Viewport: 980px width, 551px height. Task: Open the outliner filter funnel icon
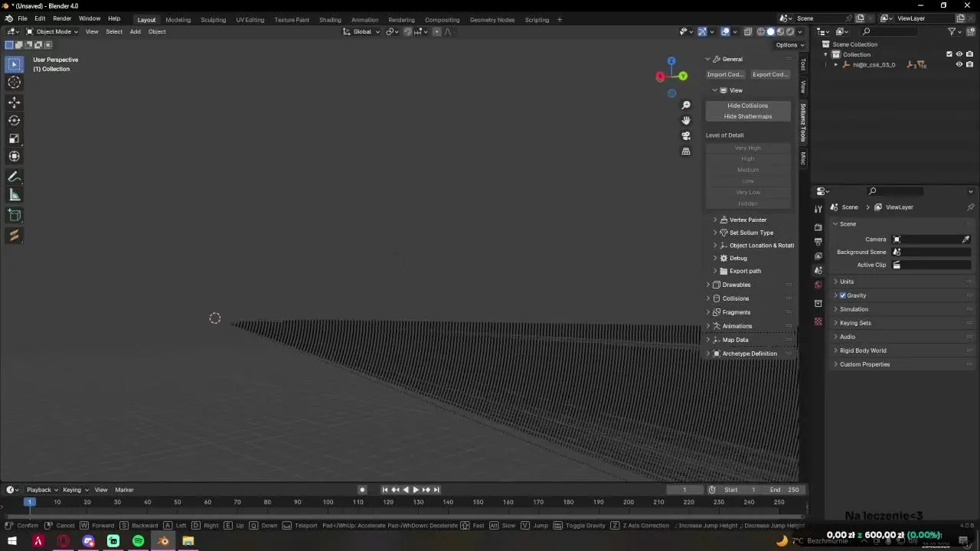tap(952, 31)
